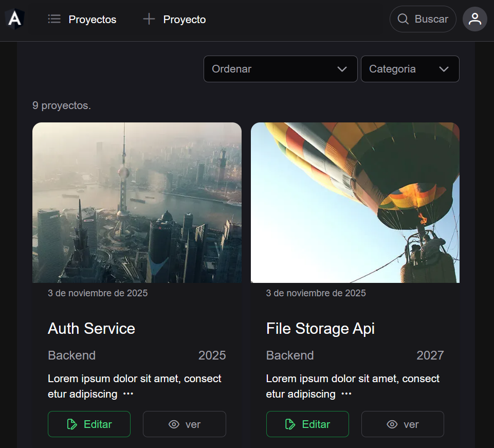494x448 pixels.
Task: Click the list icon beside Proyectos
Action: click(54, 19)
